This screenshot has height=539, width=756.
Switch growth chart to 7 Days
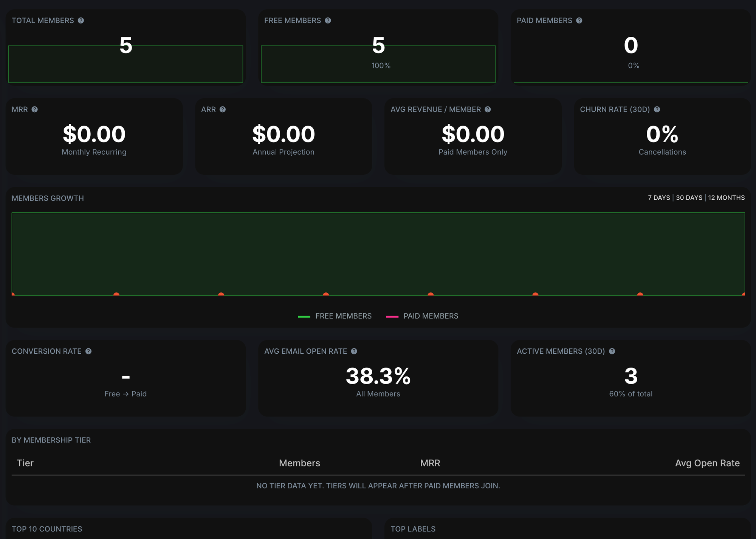point(659,198)
